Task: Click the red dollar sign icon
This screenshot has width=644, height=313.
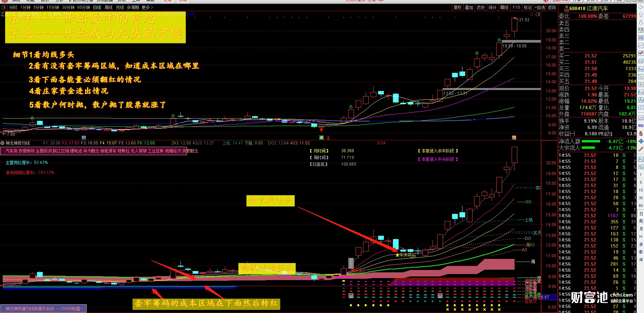Action: (641, 133)
